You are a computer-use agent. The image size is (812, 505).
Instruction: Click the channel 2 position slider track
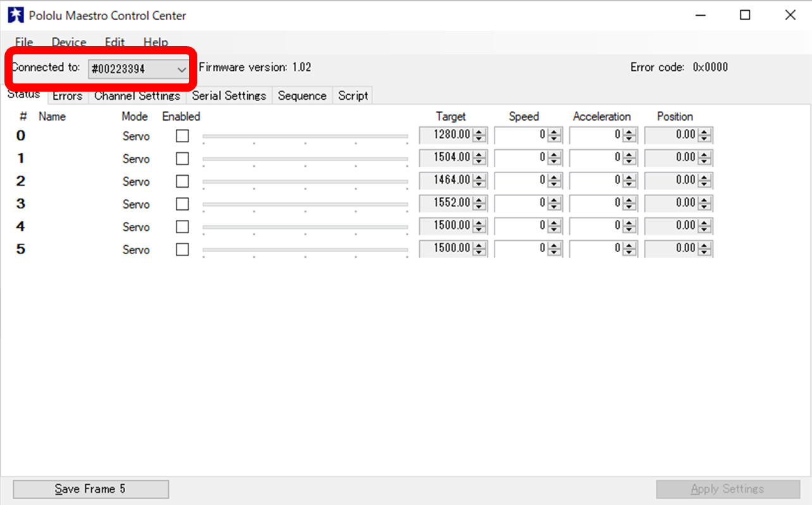pos(305,181)
